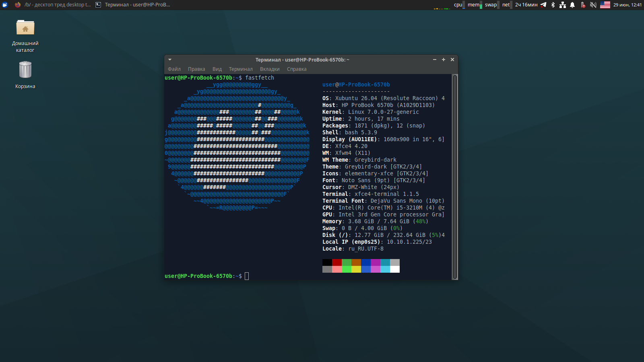
Task: Open the terminal window menu arrow
Action: [x=170, y=60]
